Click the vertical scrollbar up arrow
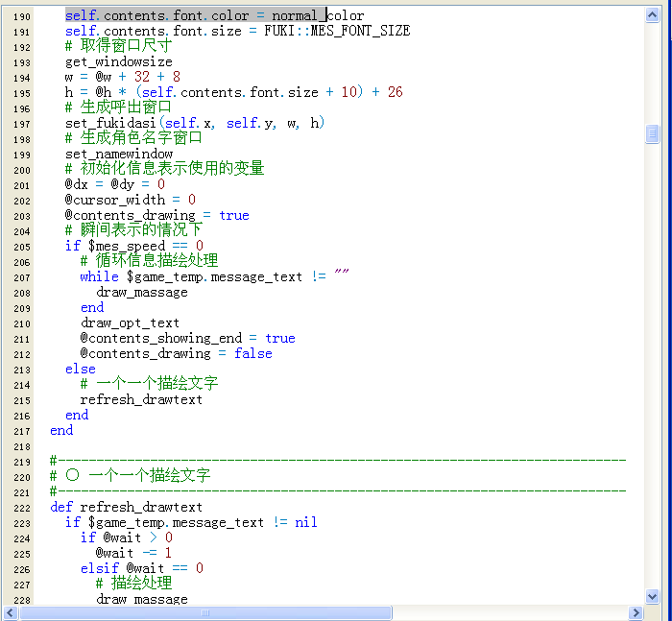 (652, 15)
